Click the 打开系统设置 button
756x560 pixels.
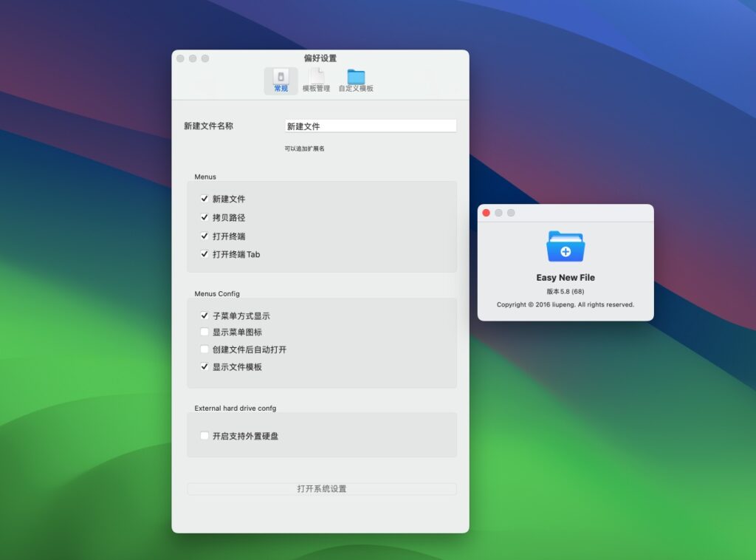tap(321, 488)
